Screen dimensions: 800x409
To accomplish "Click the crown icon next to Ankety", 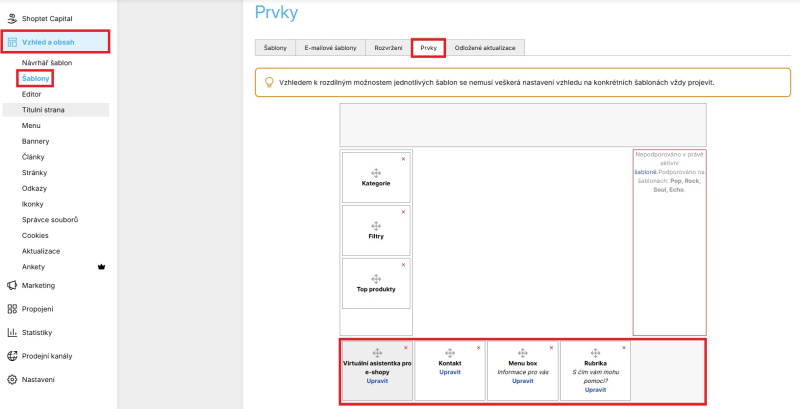I will point(101,267).
